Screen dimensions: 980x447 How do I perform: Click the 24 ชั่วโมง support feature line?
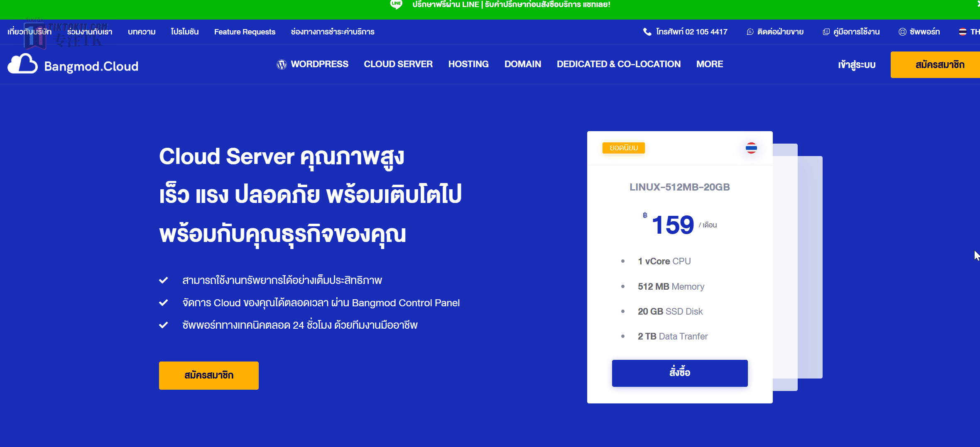(x=300, y=325)
